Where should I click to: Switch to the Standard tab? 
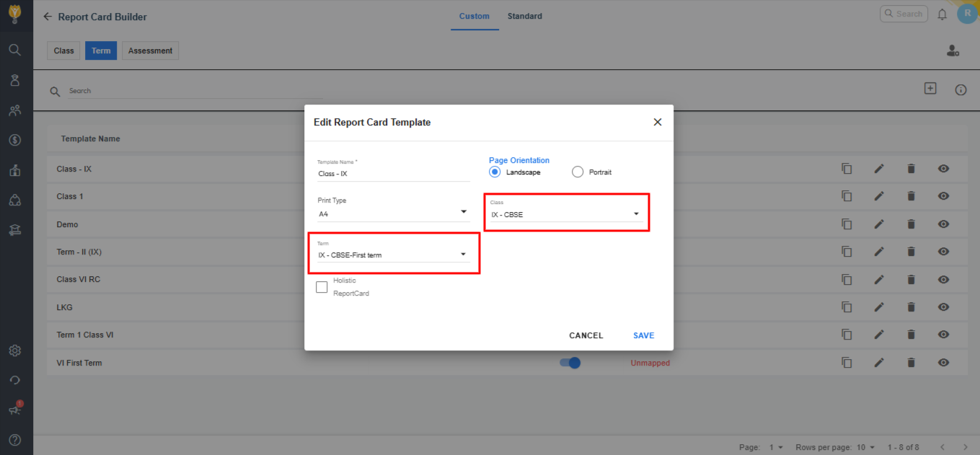pyautogui.click(x=524, y=16)
